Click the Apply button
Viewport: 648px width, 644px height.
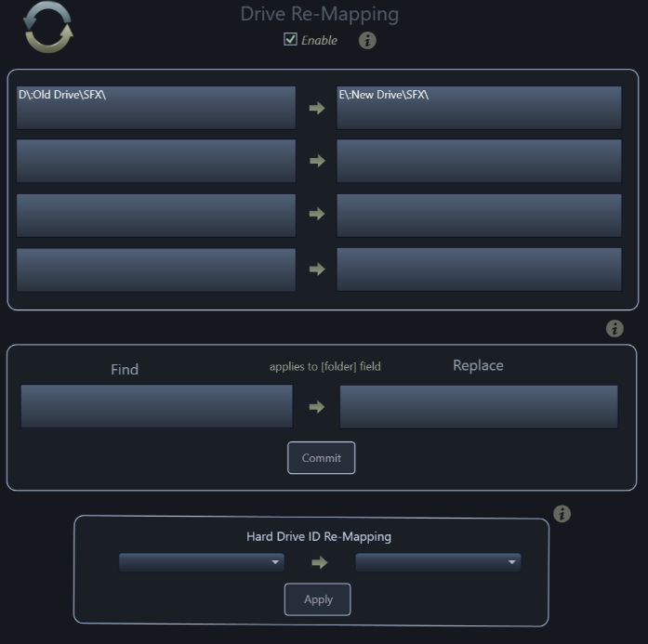[318, 599]
